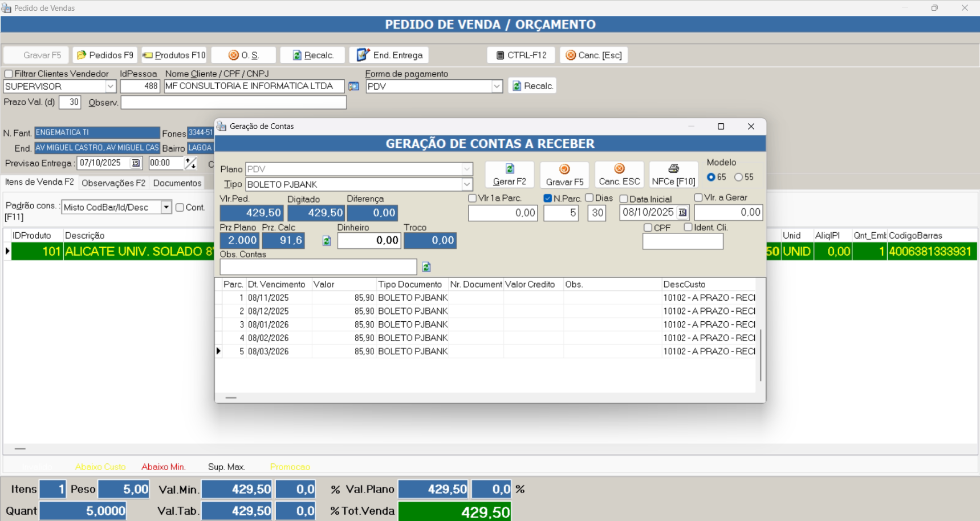Image resolution: width=980 pixels, height=521 pixels.
Task: Open calendar picker for Previsao Entrega
Action: click(x=136, y=163)
